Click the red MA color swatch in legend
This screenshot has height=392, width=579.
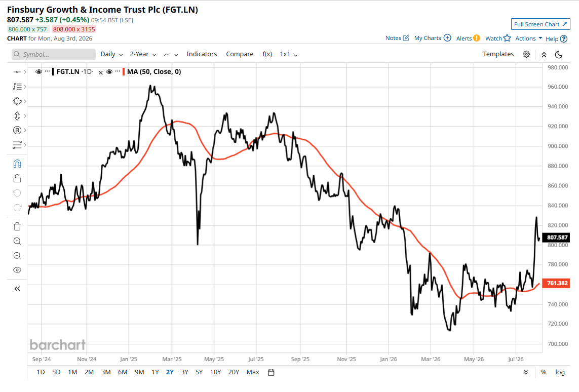tap(123, 71)
